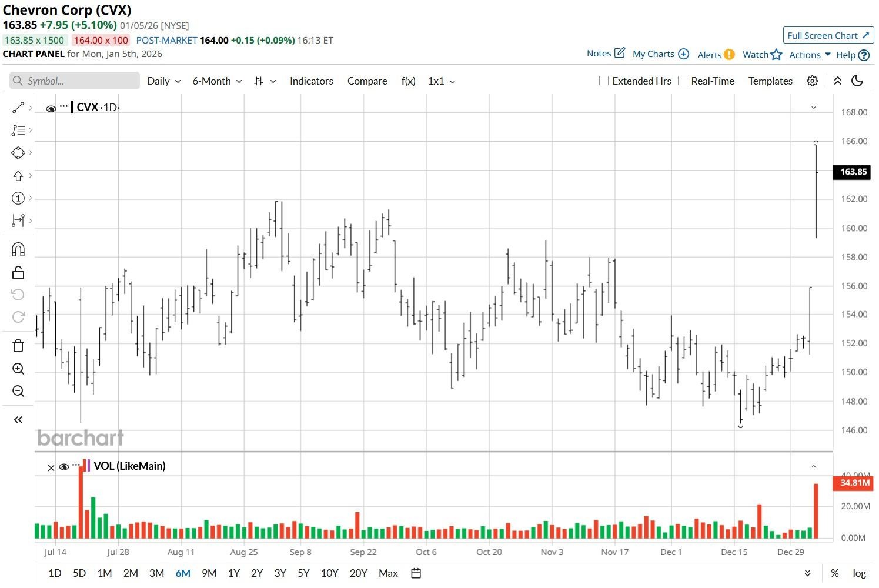The image size is (879, 588).
Task: Activate the measure range tool
Action: pyautogui.click(x=18, y=220)
